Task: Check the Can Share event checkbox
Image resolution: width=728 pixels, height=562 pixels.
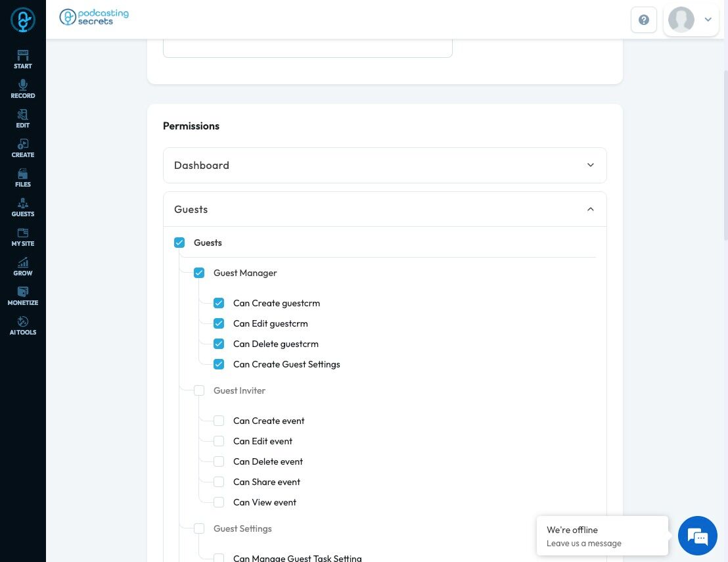Action: coord(219,482)
